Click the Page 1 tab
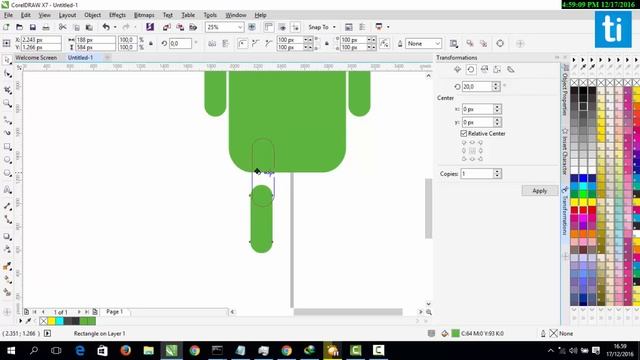The width and height of the screenshot is (640, 360). [114, 311]
